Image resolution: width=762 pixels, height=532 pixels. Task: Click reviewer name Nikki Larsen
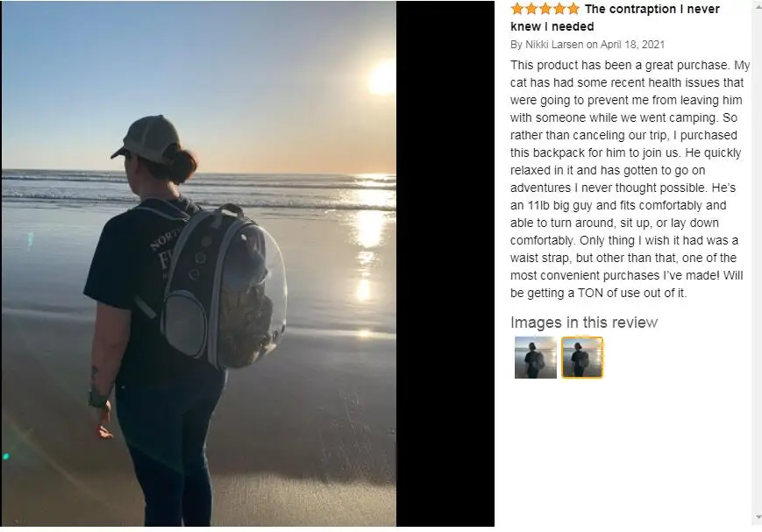tap(554, 45)
